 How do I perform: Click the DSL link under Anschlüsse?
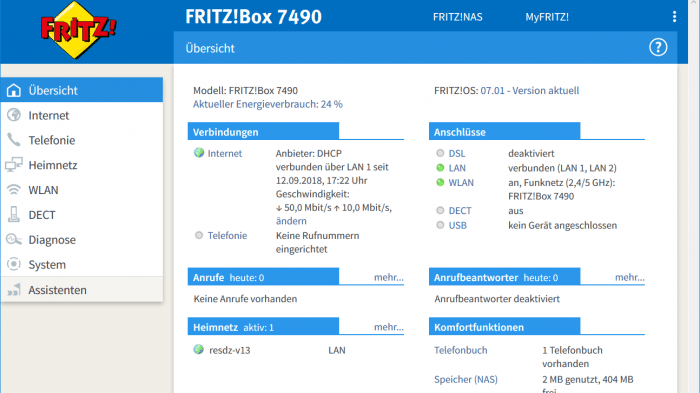click(x=457, y=153)
